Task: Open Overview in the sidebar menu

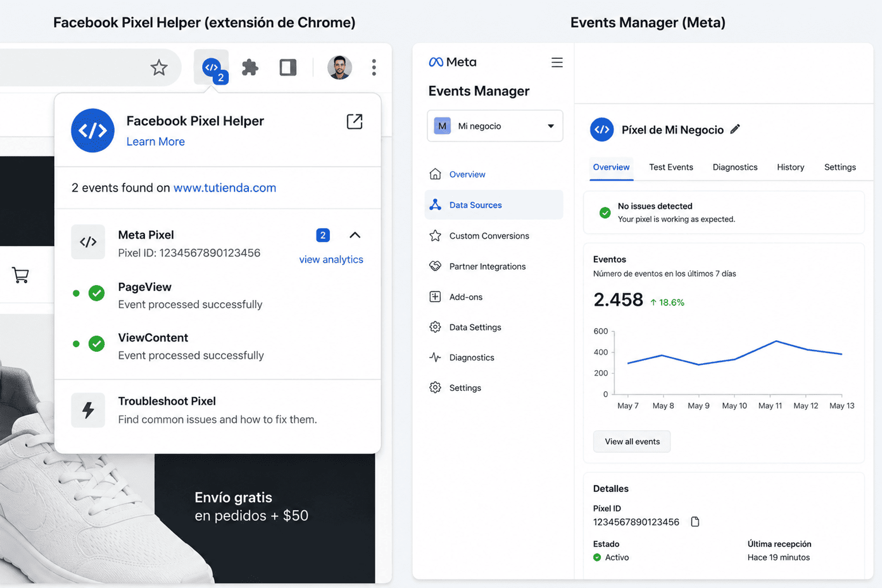Action: (494, 174)
